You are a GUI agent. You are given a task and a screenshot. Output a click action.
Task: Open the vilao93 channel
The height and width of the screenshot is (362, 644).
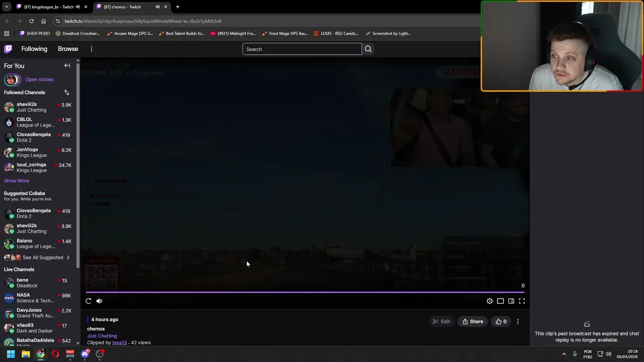click(x=38, y=328)
